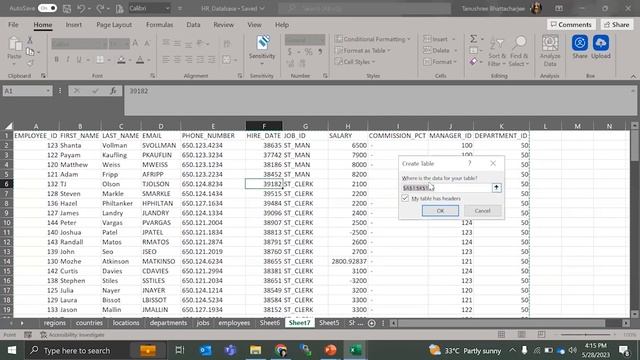Image resolution: width=640 pixels, height=360 pixels.
Task: Click the Page Layout view icon in status bar
Action: coord(521,335)
